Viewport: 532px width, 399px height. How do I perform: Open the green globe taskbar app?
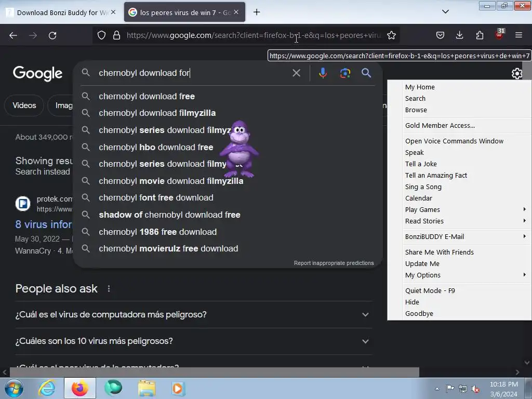pos(113,389)
